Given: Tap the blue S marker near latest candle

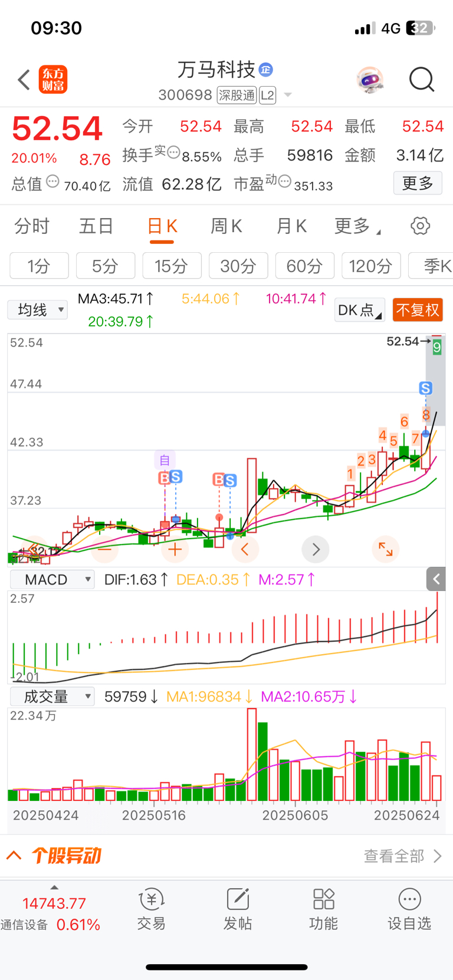Looking at the screenshot, I should 426,388.
